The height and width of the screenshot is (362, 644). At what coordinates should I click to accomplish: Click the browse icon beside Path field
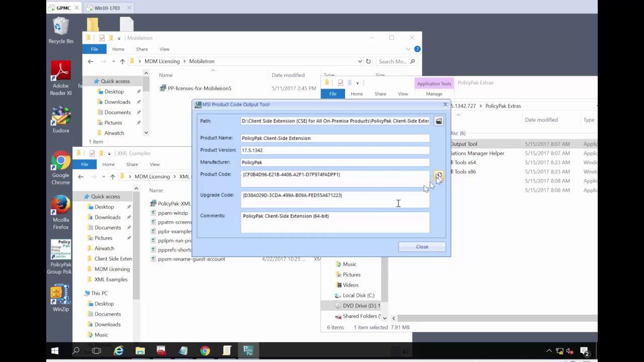click(x=439, y=121)
